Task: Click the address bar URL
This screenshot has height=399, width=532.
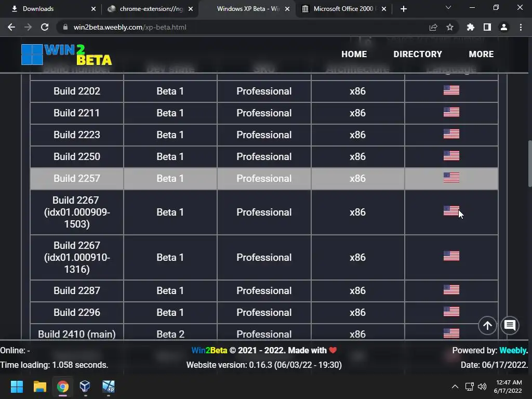Action: point(130,27)
